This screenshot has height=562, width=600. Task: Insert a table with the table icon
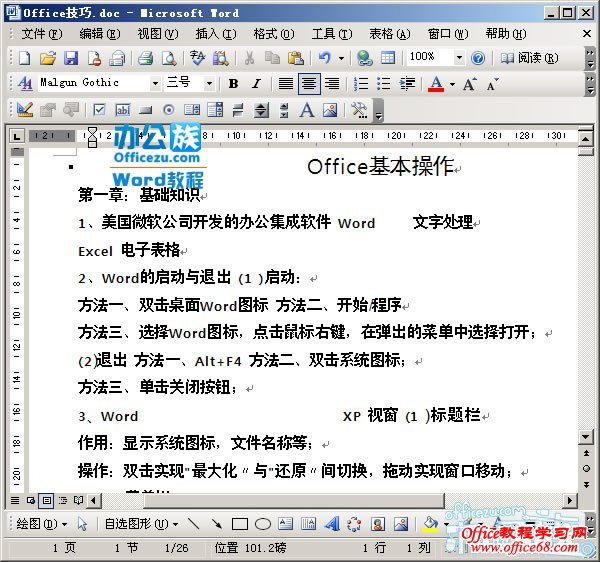pyautogui.click(x=388, y=58)
